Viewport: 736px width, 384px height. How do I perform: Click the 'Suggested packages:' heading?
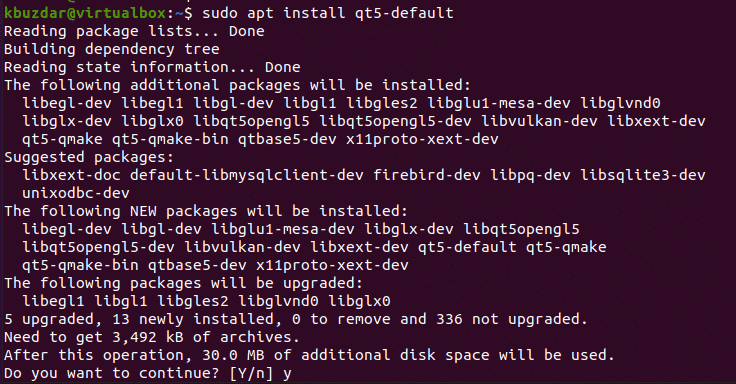point(89,157)
